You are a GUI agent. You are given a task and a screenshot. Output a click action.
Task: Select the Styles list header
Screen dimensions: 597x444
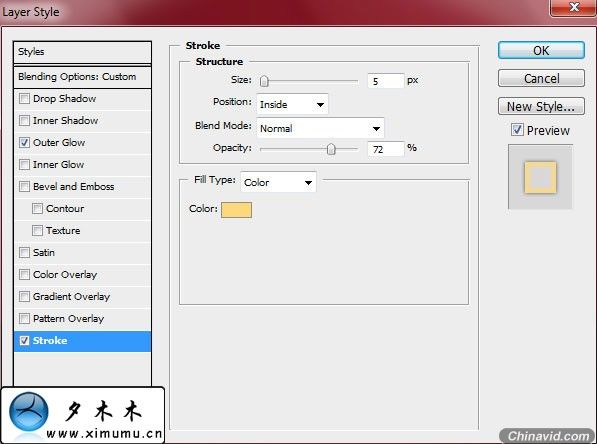82,52
